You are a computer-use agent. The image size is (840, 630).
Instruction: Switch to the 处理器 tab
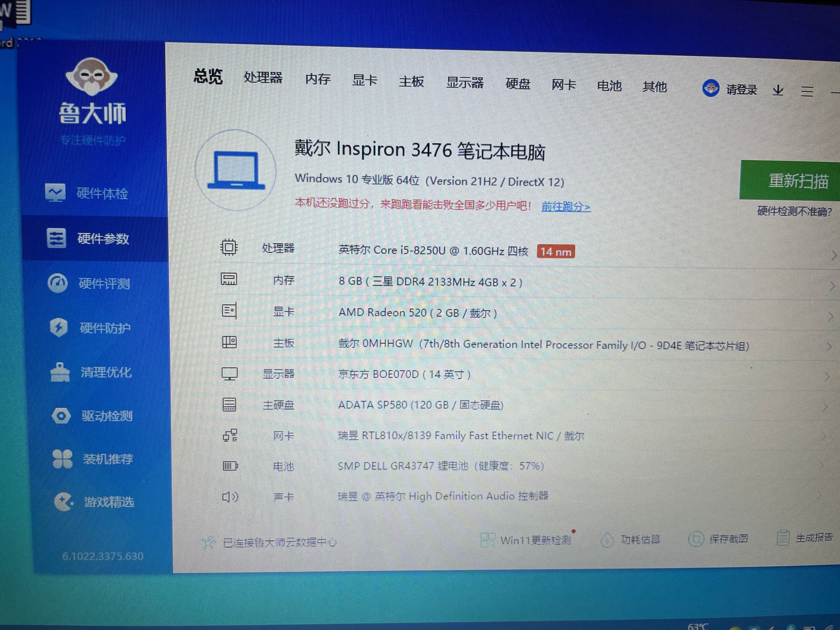[263, 78]
